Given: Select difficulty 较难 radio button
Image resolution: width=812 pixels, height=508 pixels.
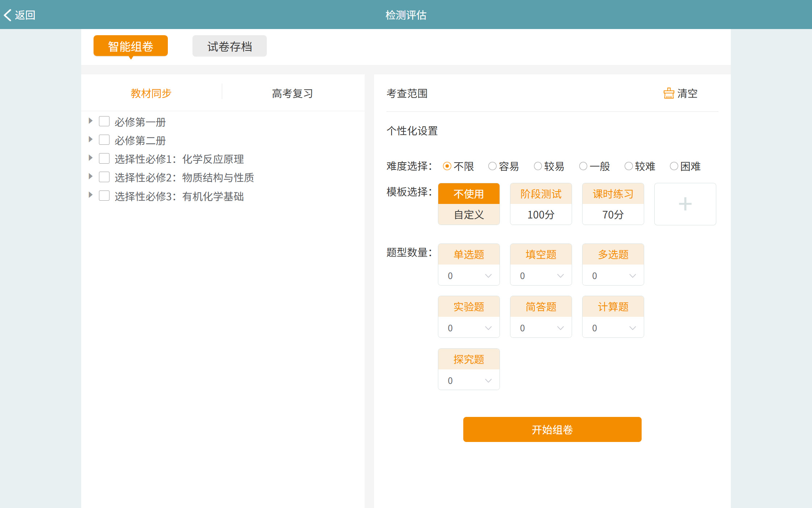Looking at the screenshot, I should (x=629, y=166).
